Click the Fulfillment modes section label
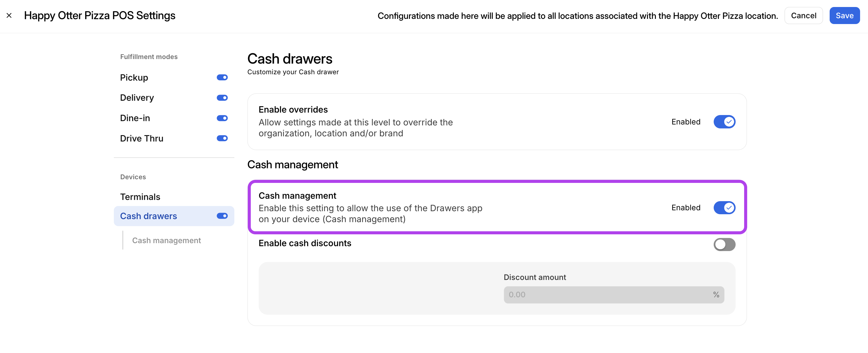Viewport: 868px width, 353px height. point(149,57)
